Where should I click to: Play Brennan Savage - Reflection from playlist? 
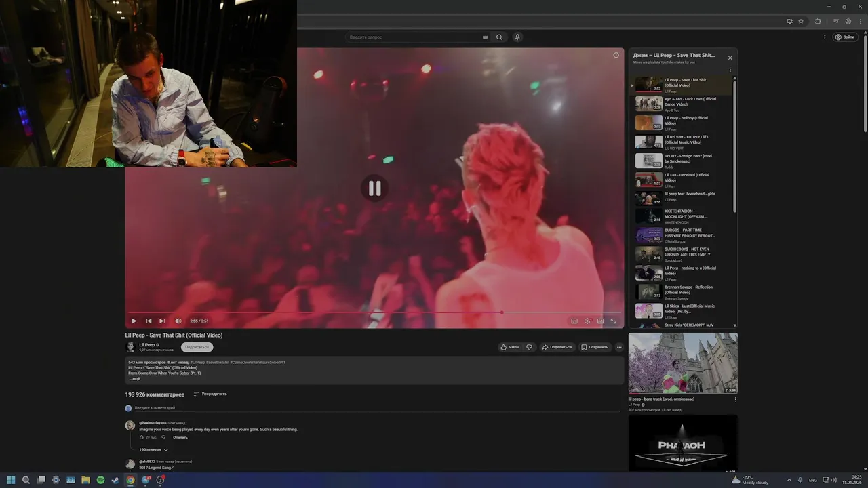point(682,292)
